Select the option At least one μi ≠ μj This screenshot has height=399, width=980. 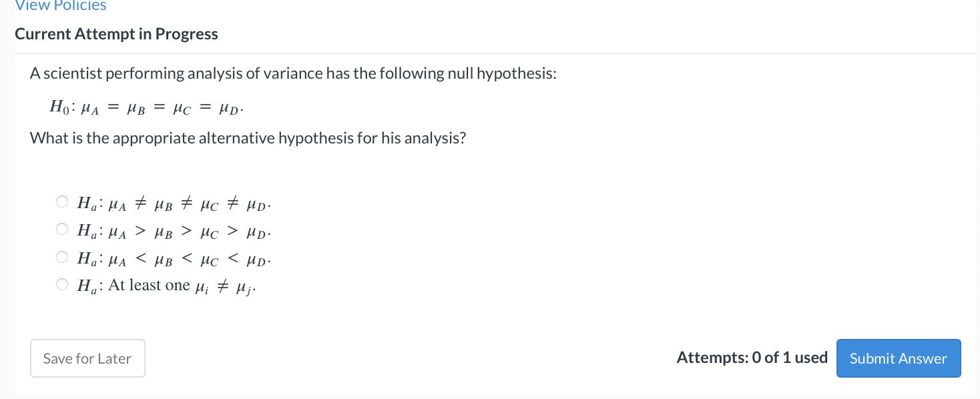[x=61, y=284]
